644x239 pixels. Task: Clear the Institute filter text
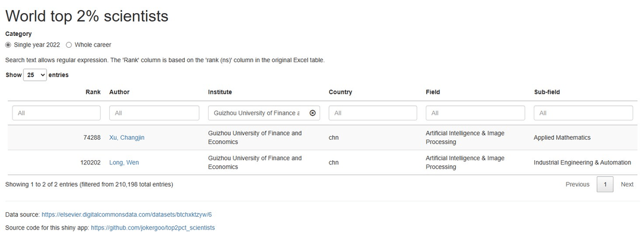click(312, 113)
